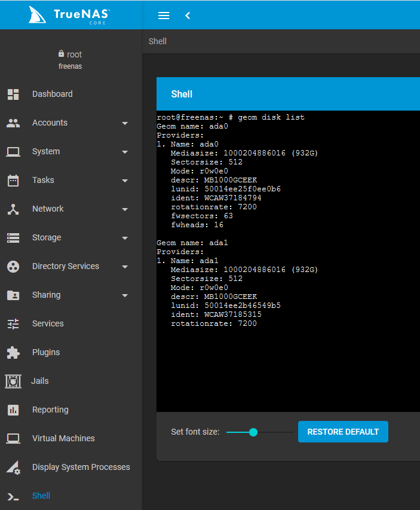Click the lock icon beside root
The width and height of the screenshot is (420, 510).
coord(61,54)
